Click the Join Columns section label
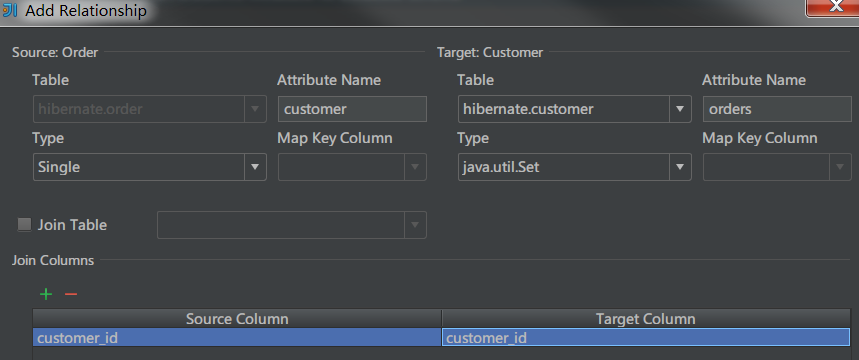Image resolution: width=859 pixels, height=360 pixels. [x=53, y=260]
